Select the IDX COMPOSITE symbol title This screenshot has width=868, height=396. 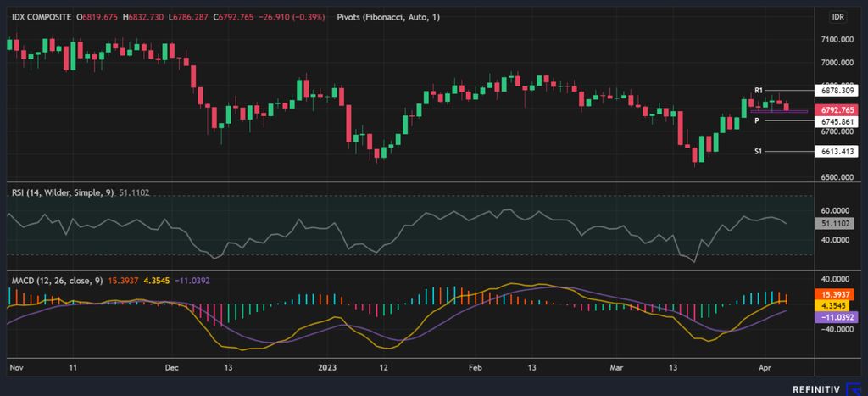(x=39, y=17)
